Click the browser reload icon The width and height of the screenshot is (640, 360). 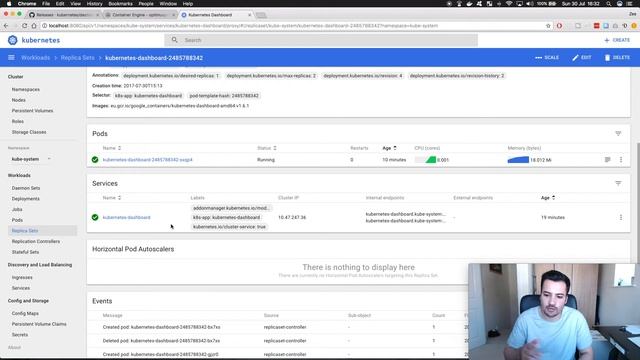pos(24,26)
